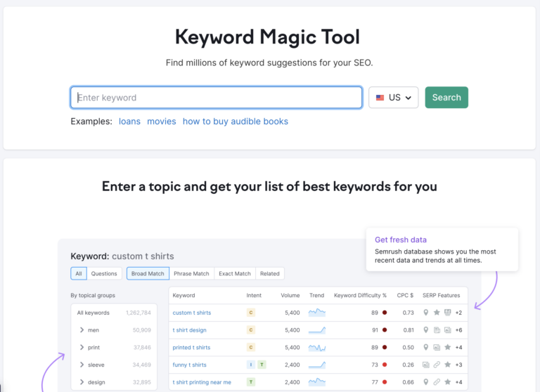Try the 'movies' example keyword link
Screen dimensions: 540x392
162,122
